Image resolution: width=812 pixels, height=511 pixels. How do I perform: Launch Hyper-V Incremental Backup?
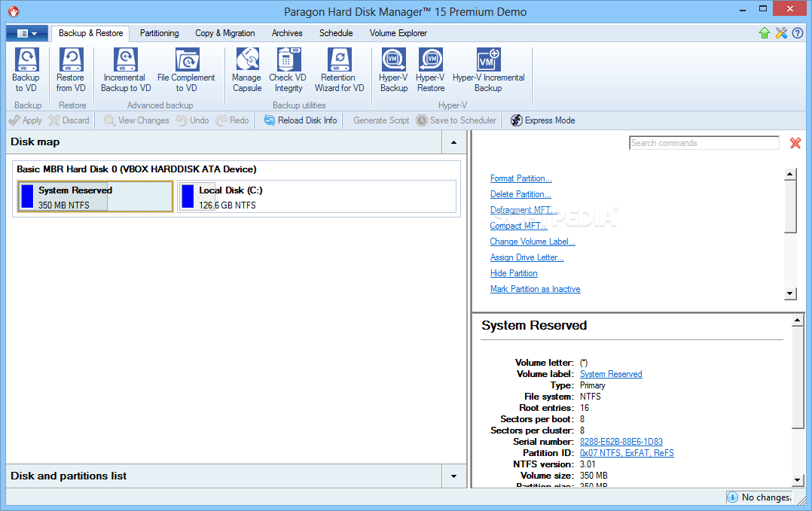tap(488, 70)
